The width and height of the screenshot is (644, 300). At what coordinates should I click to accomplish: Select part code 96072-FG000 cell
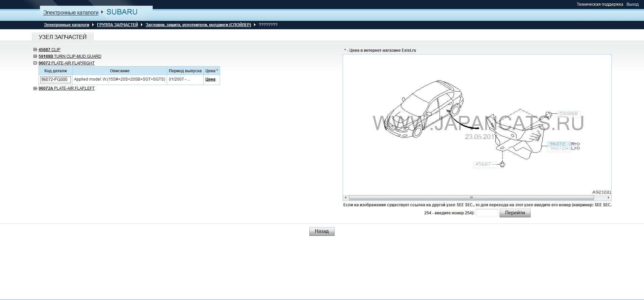click(x=55, y=80)
